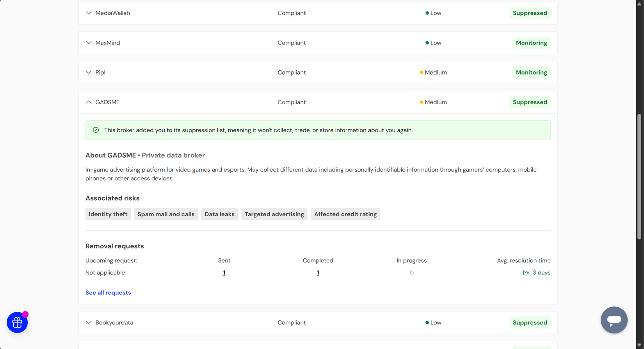Click the average resolution time chart icon
The height and width of the screenshot is (349, 644).
tap(526, 273)
